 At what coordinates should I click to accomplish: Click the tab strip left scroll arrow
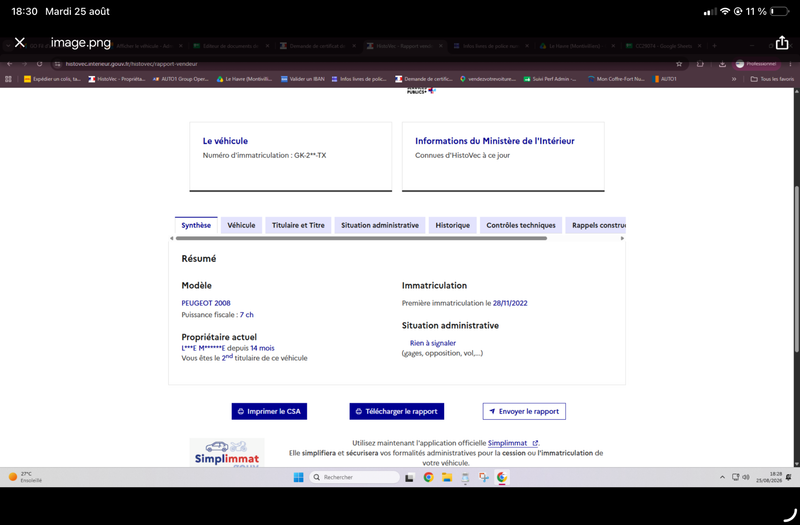[172, 238]
